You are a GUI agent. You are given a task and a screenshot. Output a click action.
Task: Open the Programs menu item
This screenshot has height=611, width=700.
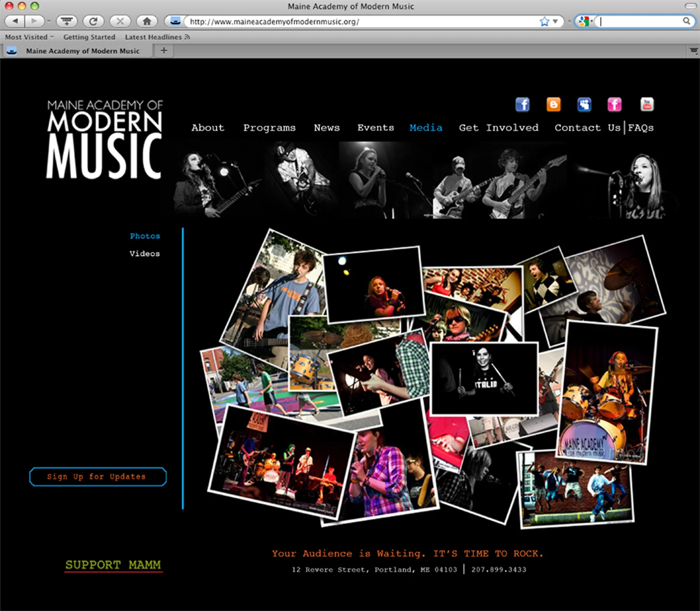269,128
